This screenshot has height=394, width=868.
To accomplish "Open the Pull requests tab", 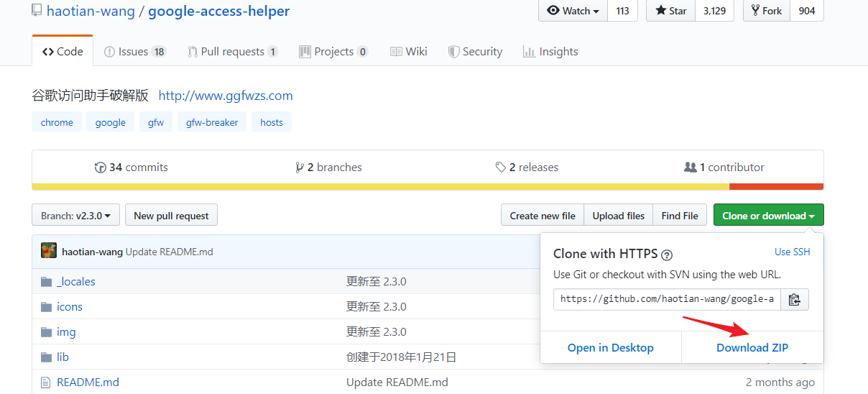I will point(233,51).
